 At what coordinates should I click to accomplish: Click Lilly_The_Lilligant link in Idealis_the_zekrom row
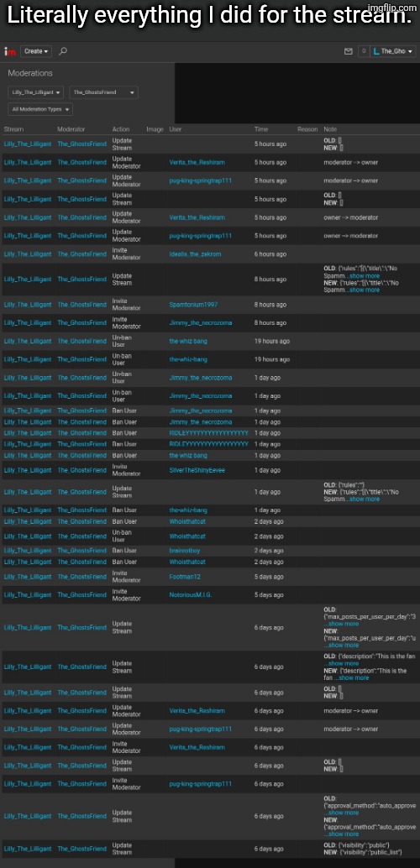click(x=28, y=254)
